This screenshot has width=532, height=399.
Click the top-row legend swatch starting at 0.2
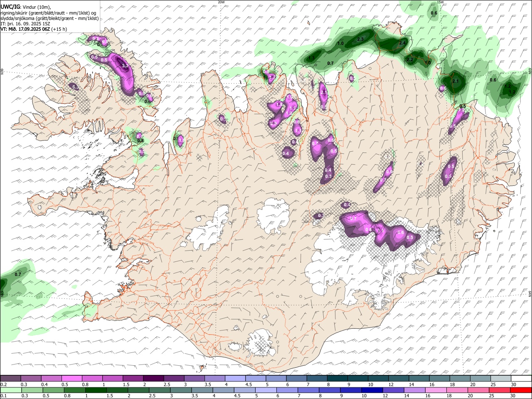(x=10, y=379)
